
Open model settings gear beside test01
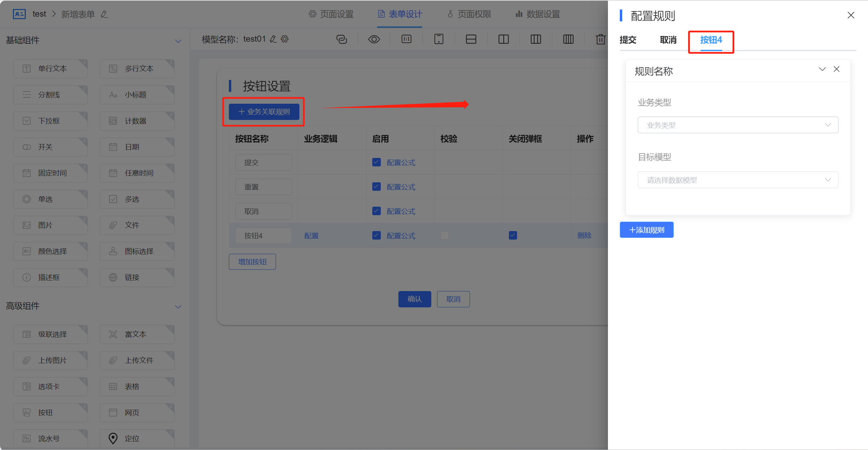284,39
